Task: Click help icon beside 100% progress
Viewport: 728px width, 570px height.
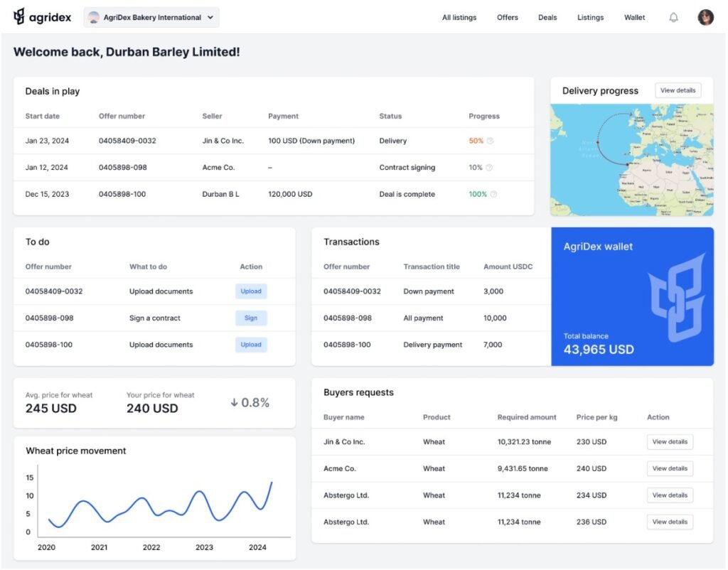Action: 493,195
